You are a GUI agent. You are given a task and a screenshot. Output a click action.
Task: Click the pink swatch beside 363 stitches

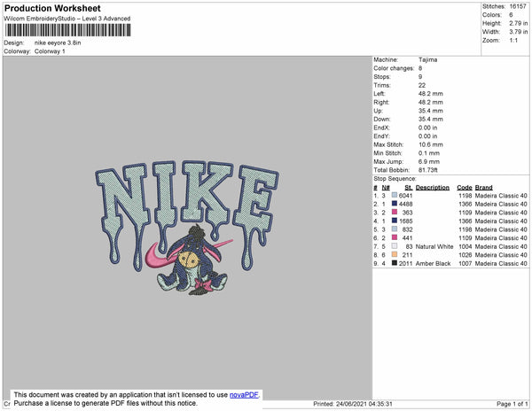395,212
